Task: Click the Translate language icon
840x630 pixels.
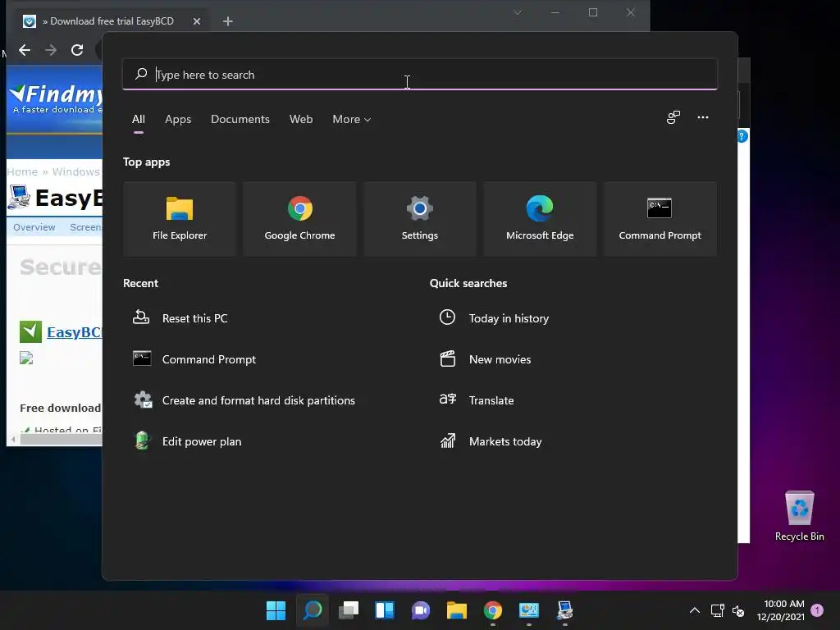Action: tap(447, 399)
